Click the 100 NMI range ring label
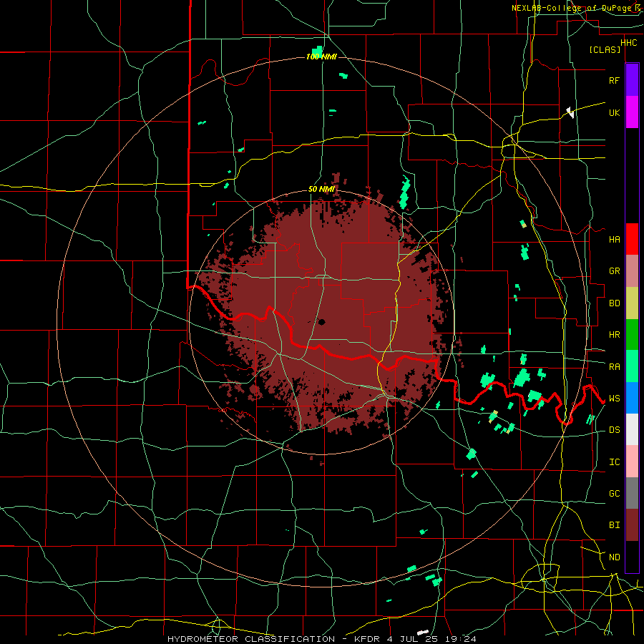Screen dimensions: 644x644 [321, 57]
